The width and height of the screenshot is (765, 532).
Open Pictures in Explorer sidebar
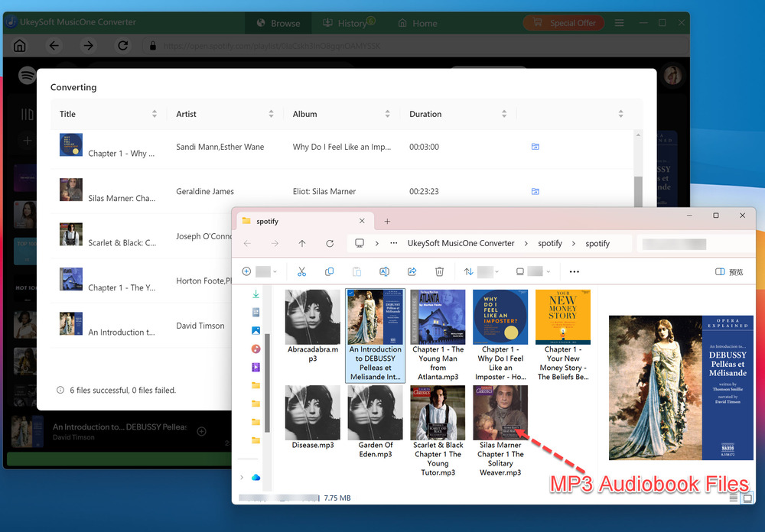tap(256, 331)
